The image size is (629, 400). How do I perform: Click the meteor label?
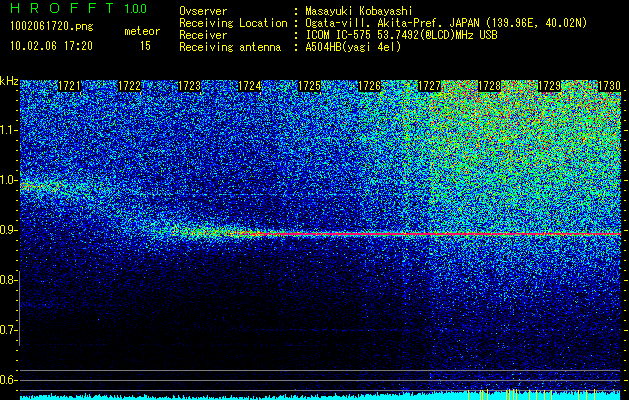[x=142, y=31]
